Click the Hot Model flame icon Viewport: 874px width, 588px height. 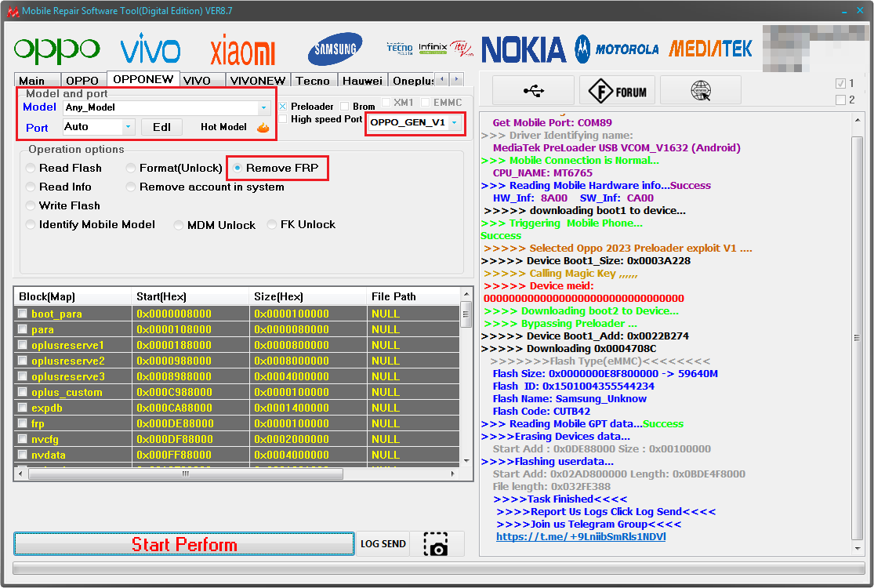[263, 127]
